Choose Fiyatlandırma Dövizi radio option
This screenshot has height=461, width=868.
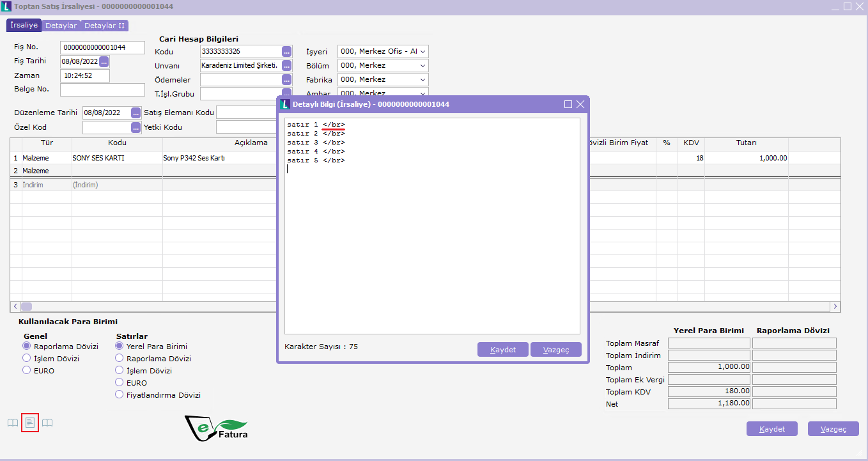(x=120, y=395)
